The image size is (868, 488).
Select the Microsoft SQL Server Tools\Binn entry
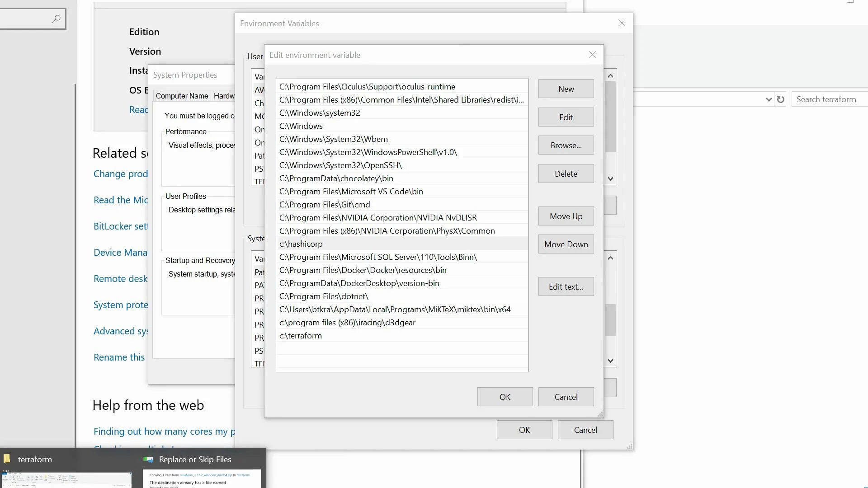(402, 257)
